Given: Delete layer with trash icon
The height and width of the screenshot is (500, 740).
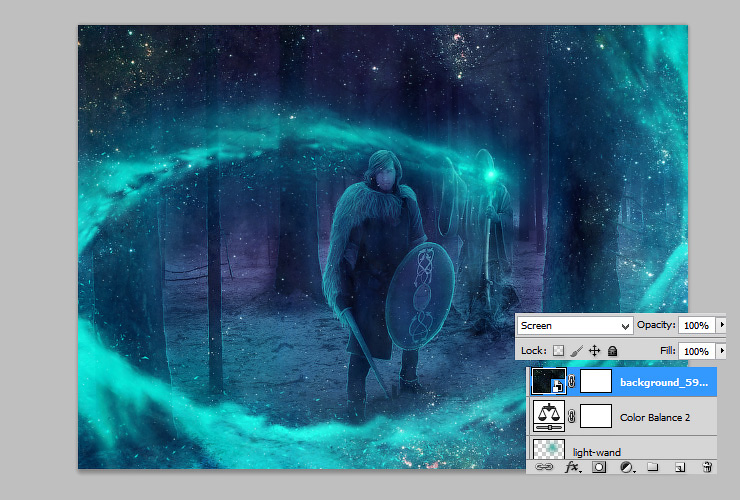Looking at the screenshot, I should pos(707,467).
